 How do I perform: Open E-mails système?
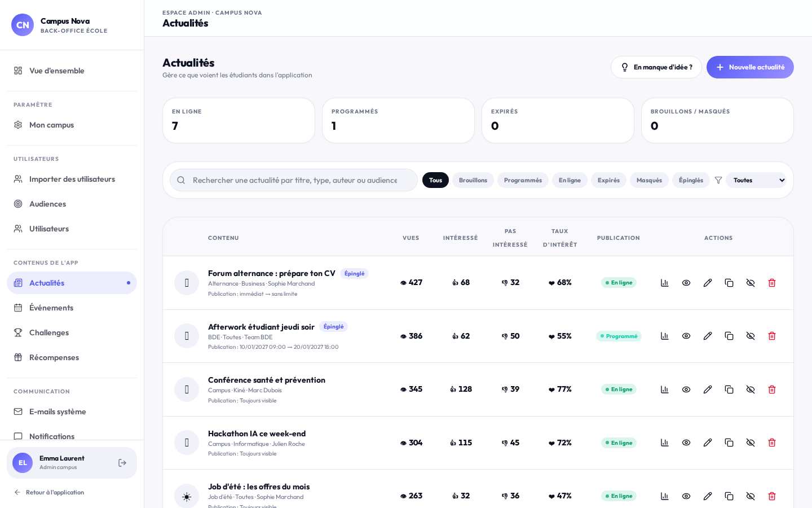(72, 411)
